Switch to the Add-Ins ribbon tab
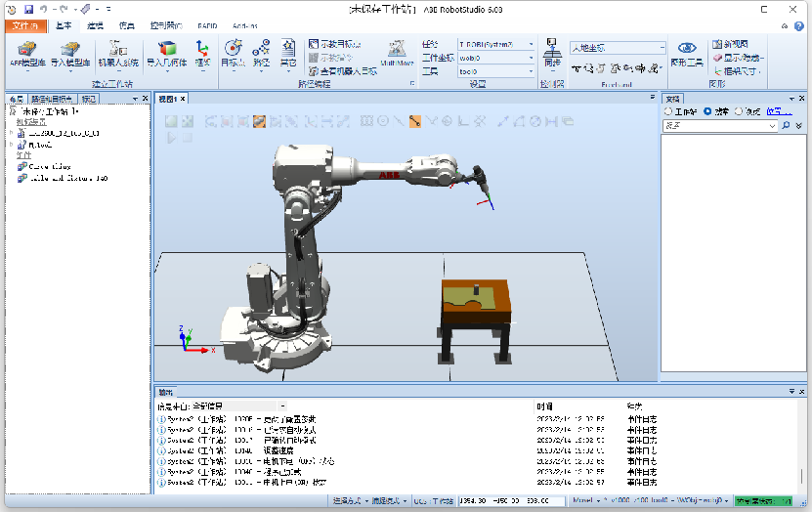Screen dimensions: 812x512 click(245, 25)
